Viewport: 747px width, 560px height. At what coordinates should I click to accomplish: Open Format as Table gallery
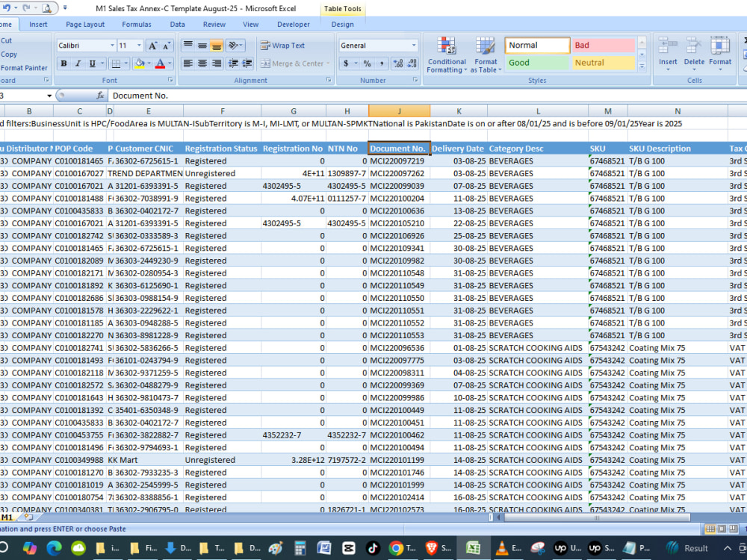486,55
